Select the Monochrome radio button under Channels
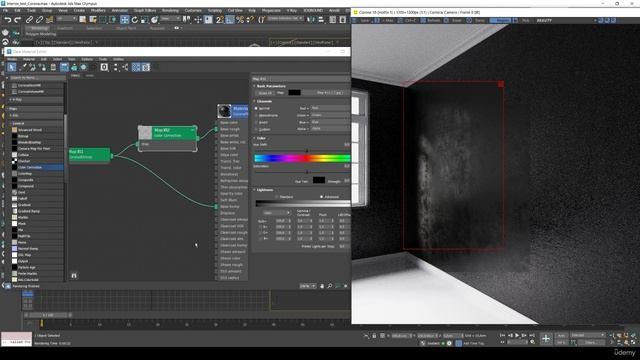The height and width of the screenshot is (360, 640). [256, 115]
